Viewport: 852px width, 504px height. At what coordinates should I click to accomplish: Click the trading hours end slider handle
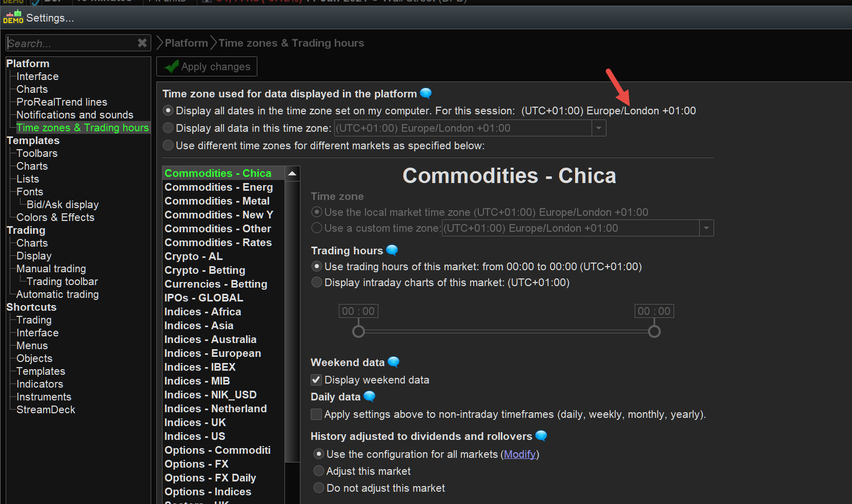[654, 331]
